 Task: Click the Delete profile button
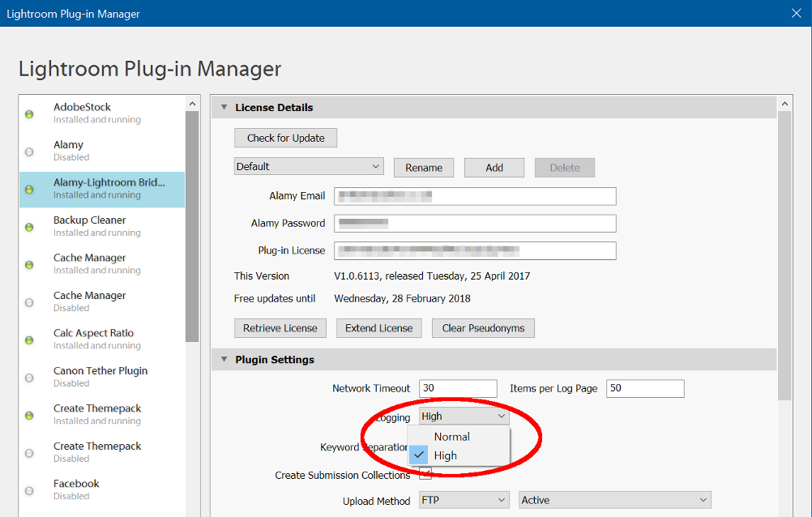coord(565,168)
